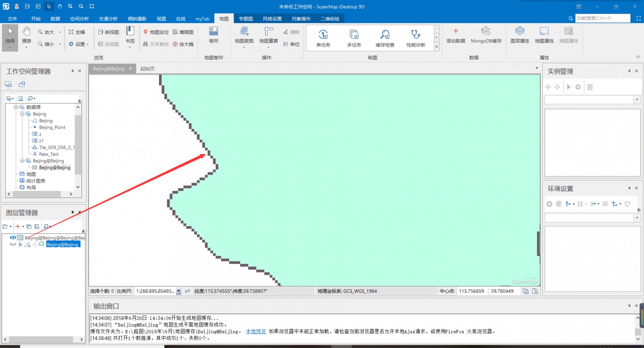644x348 pixels.
Task: Switch to the 风格设置 ribbon tab
Action: coord(272,19)
